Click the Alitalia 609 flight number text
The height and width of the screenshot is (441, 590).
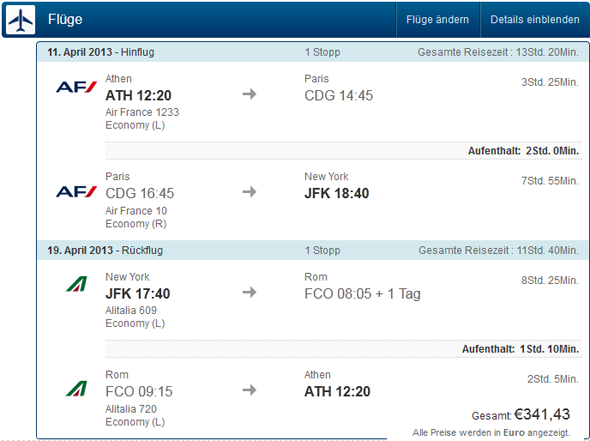point(131,310)
